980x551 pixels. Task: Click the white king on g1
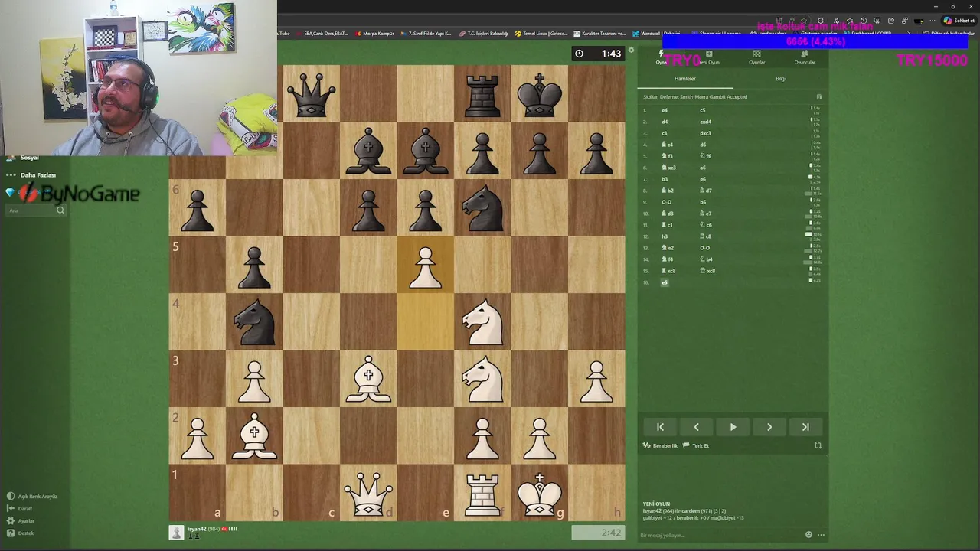point(540,493)
